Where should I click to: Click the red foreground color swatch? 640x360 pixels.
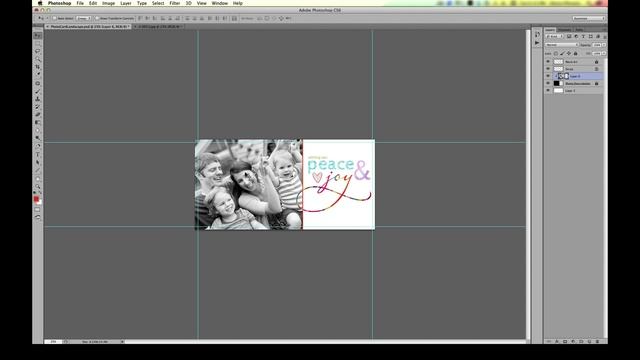coord(36,199)
